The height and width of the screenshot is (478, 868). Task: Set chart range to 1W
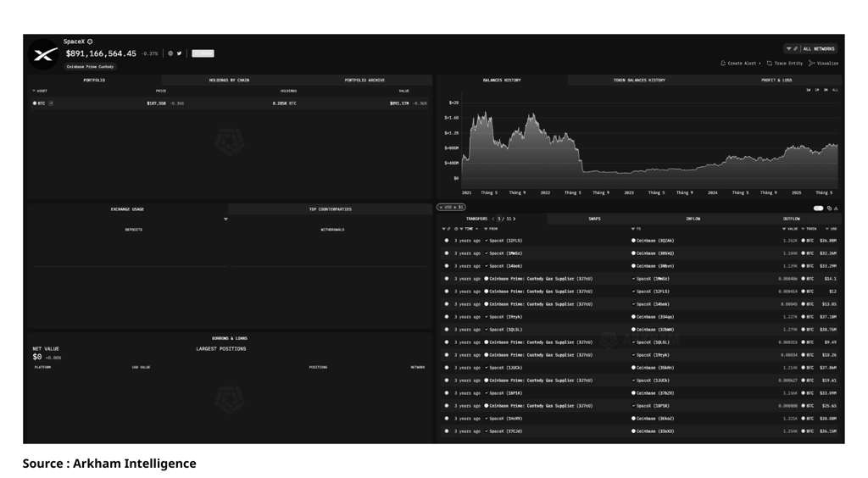coord(808,90)
